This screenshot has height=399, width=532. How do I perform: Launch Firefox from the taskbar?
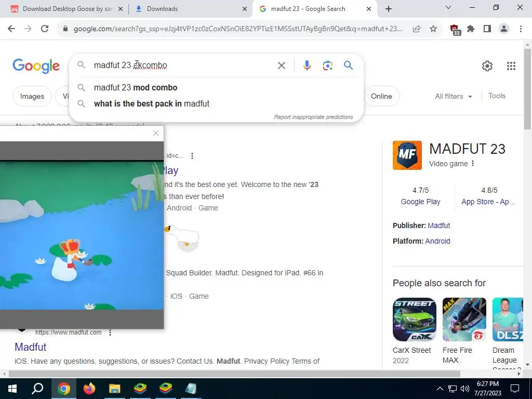tap(89, 389)
